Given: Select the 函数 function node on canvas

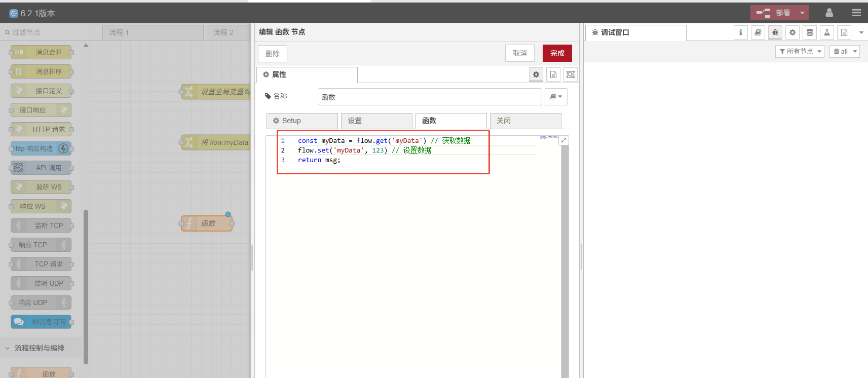Looking at the screenshot, I should 207,223.
